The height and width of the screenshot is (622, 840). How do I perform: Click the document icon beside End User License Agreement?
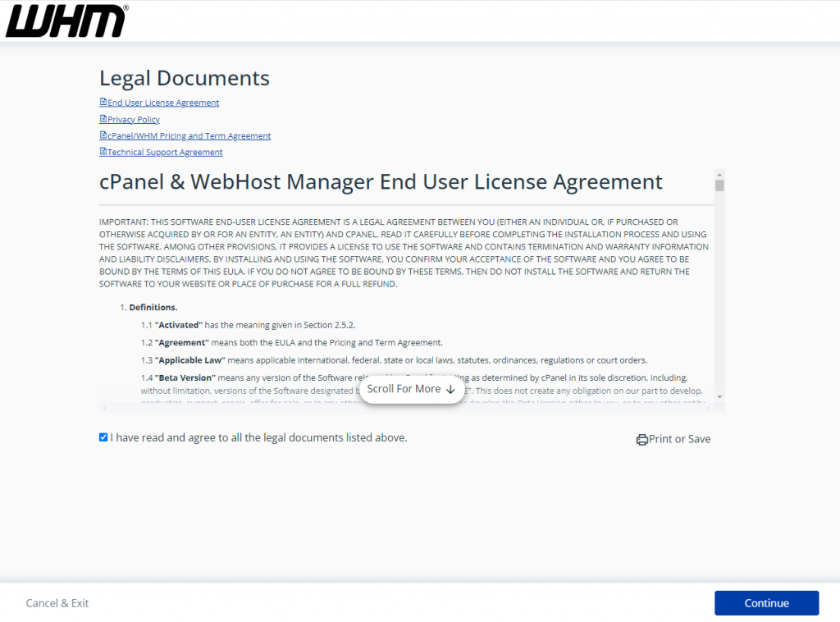(x=102, y=102)
